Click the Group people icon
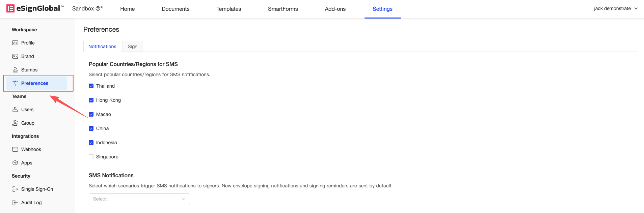This screenshot has width=644, height=213. click(x=15, y=123)
